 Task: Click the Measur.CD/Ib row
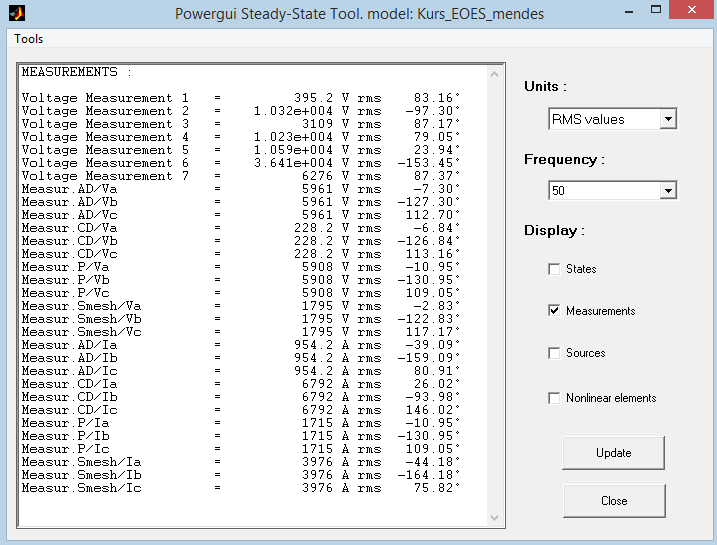click(241, 397)
